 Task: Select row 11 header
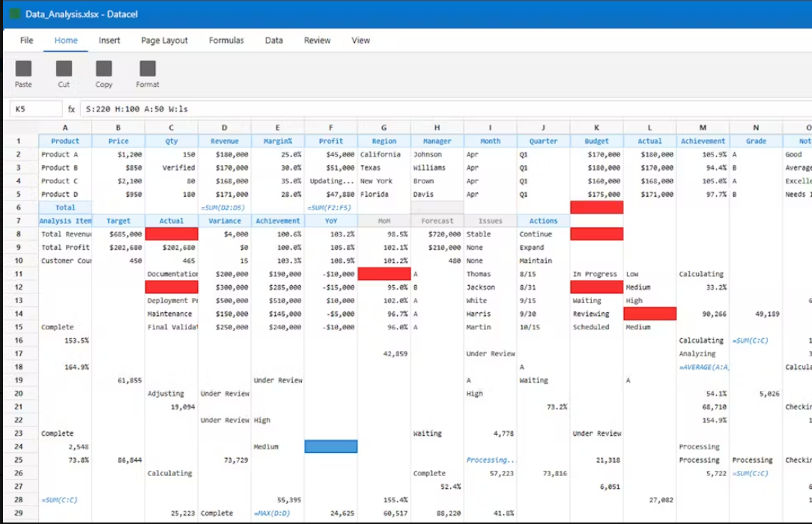pos(19,274)
